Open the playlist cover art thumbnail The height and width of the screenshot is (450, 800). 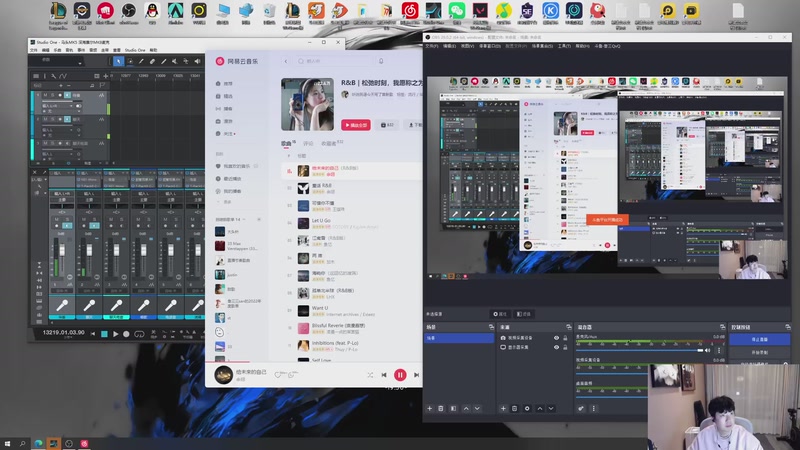coord(307,104)
